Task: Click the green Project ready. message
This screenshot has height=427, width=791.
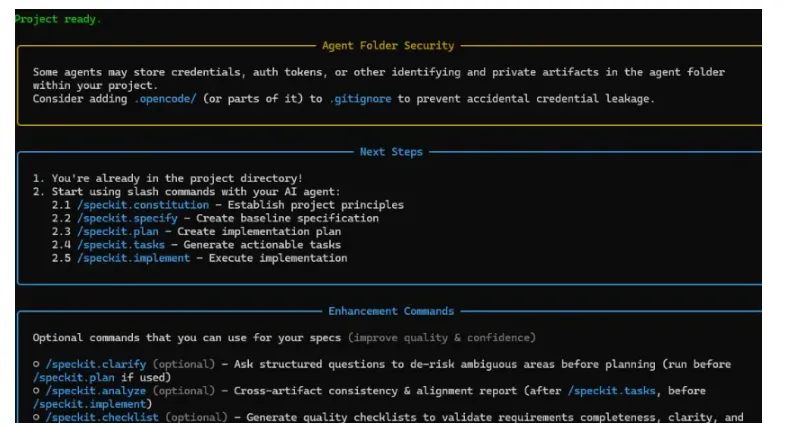Action: click(58, 19)
